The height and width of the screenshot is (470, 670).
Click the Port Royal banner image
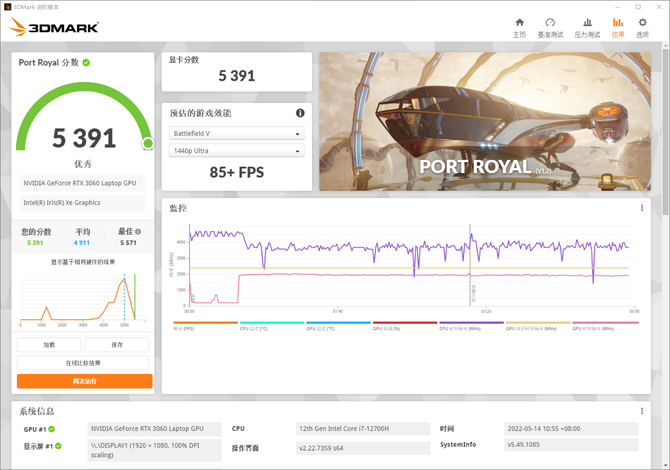pyautogui.click(x=484, y=118)
